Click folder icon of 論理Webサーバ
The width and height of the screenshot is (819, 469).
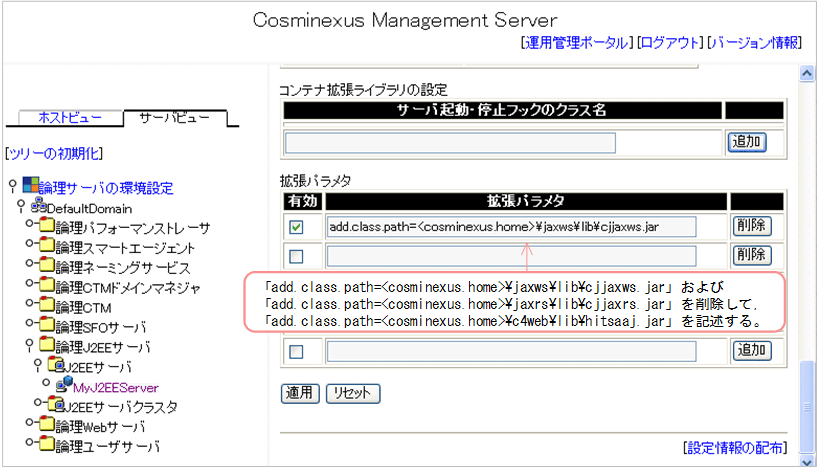[x=47, y=424]
